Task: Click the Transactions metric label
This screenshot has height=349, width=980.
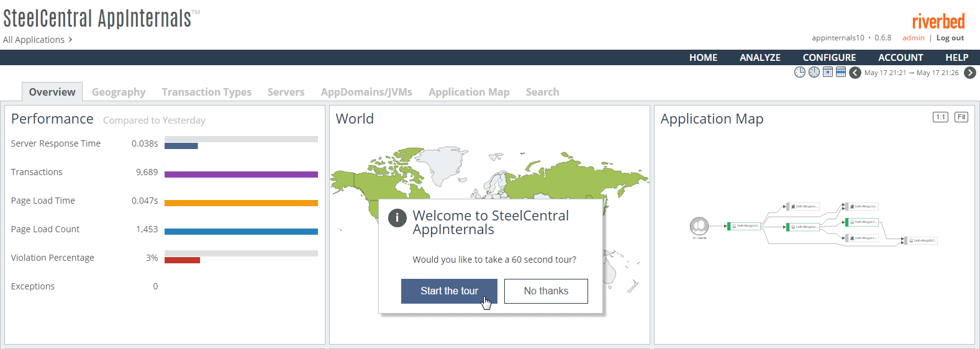Action: pyautogui.click(x=37, y=172)
